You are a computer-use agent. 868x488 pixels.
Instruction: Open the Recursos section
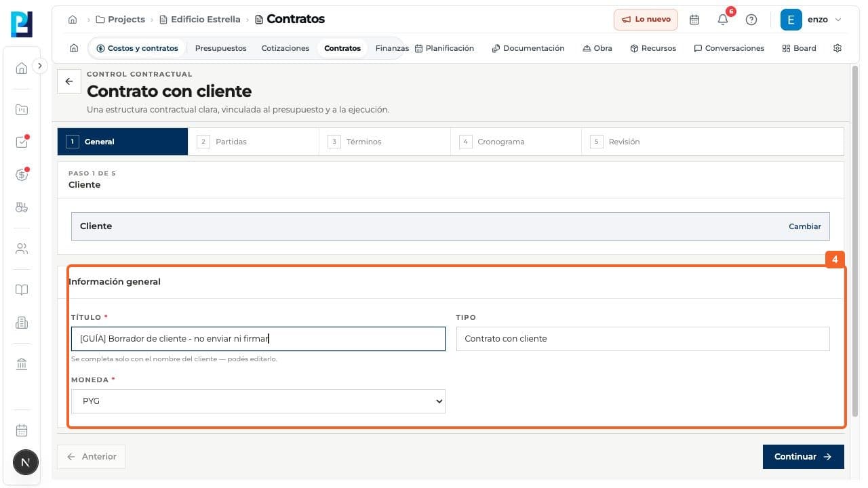coord(653,48)
